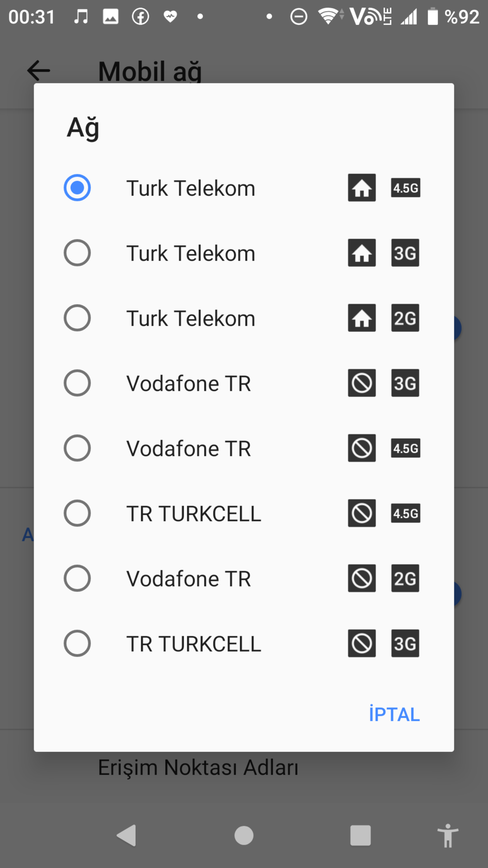Select TR TURKCELL 4.5G radio button

pos(77,513)
